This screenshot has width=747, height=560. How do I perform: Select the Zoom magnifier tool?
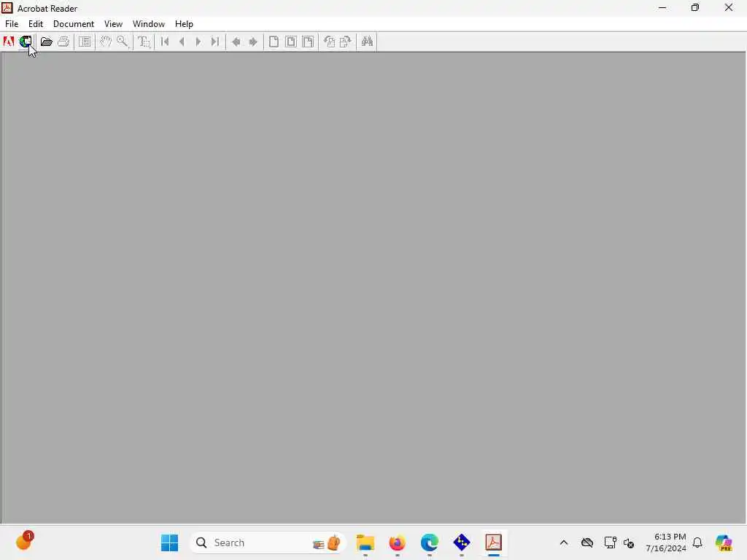click(123, 42)
